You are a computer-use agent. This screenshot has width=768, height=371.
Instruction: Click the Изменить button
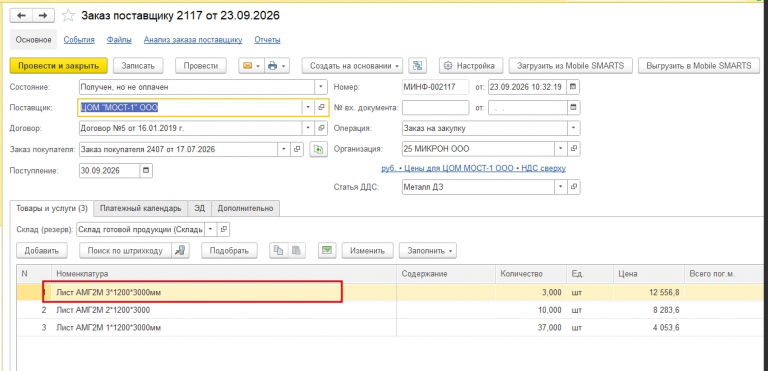click(367, 250)
